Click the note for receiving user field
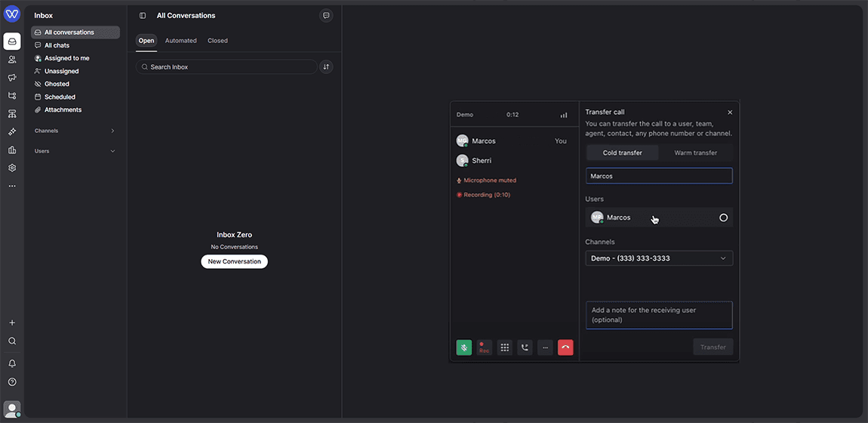 point(659,315)
